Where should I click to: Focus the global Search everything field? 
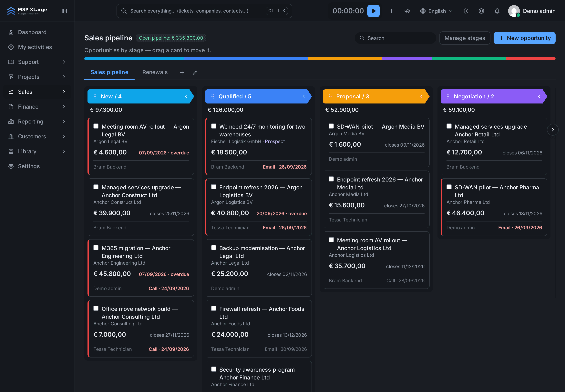coord(204,11)
